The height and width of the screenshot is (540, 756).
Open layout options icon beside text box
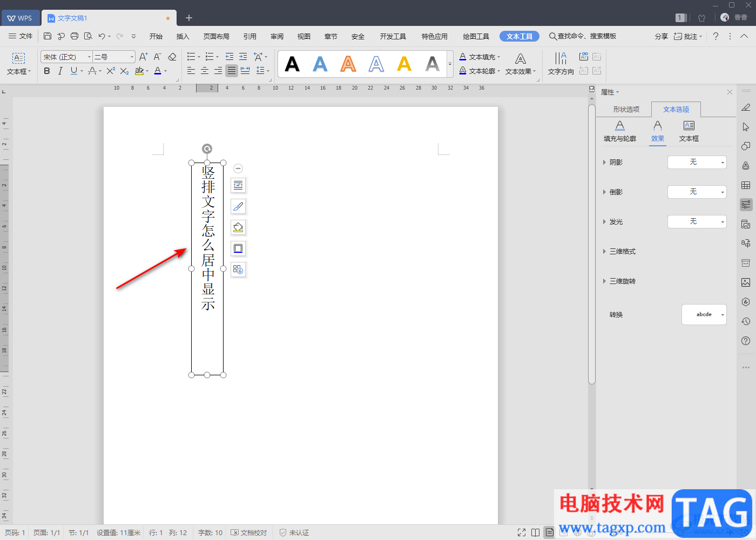tap(238, 185)
